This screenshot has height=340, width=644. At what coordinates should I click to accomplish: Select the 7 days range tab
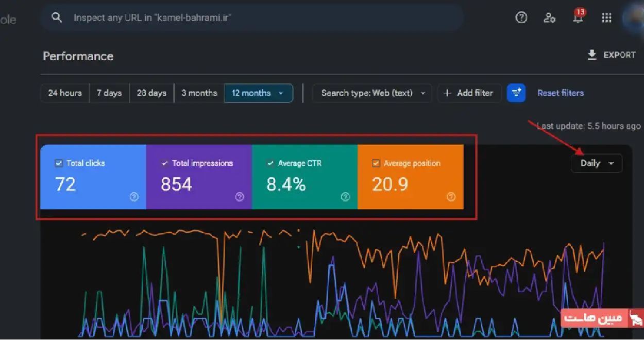[109, 93]
